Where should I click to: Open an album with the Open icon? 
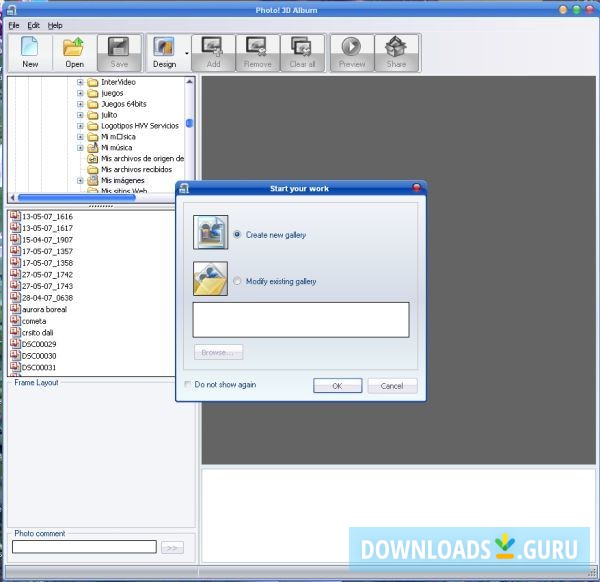(x=74, y=52)
